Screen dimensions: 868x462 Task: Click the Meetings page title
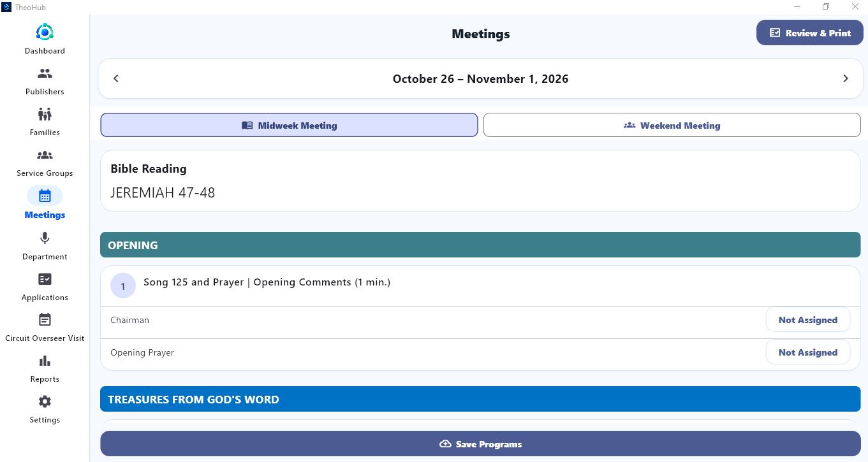coord(480,34)
